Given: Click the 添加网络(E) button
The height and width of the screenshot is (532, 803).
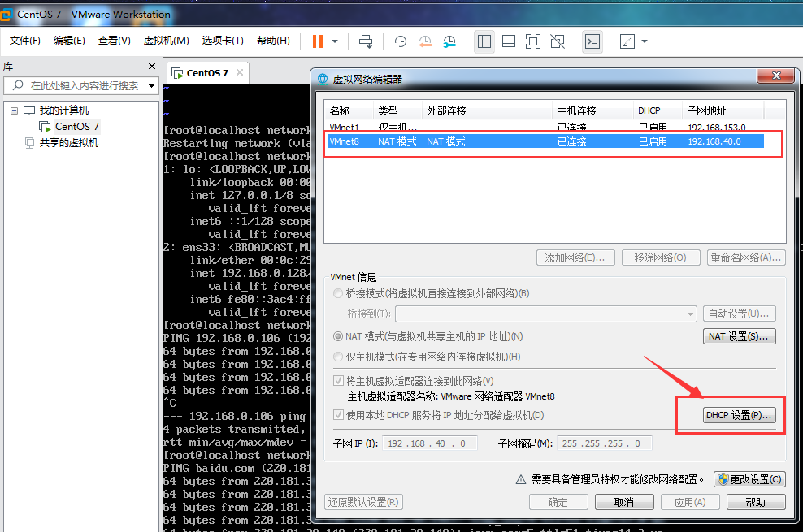Looking at the screenshot, I should tap(575, 257).
